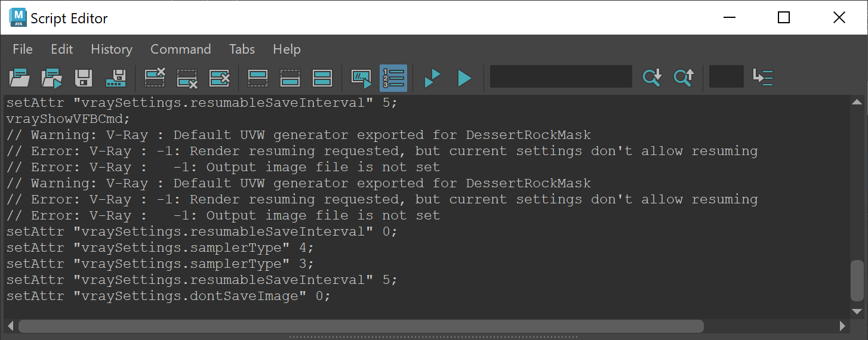Click the Source Script icon
Viewport: 868px width, 340px height.
[x=52, y=78]
